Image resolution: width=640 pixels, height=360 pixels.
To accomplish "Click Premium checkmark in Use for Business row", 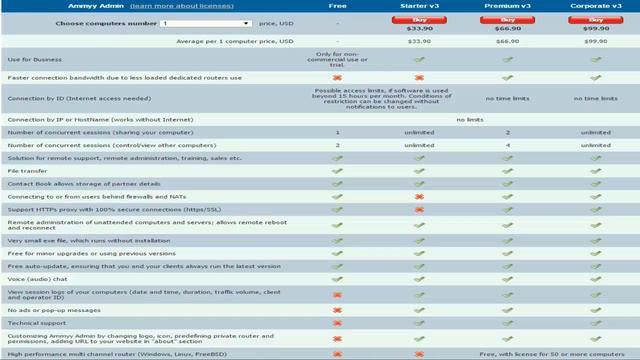I will click(x=507, y=60).
